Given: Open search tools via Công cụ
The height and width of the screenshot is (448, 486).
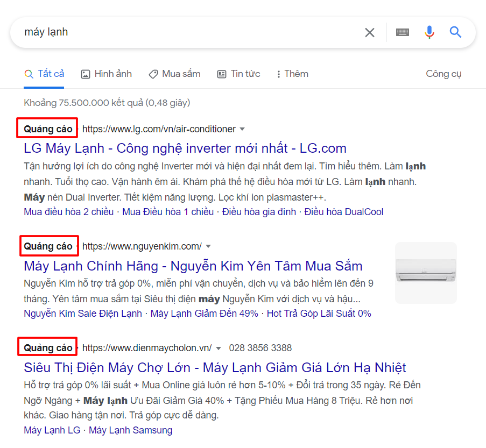Looking at the screenshot, I should [443, 74].
